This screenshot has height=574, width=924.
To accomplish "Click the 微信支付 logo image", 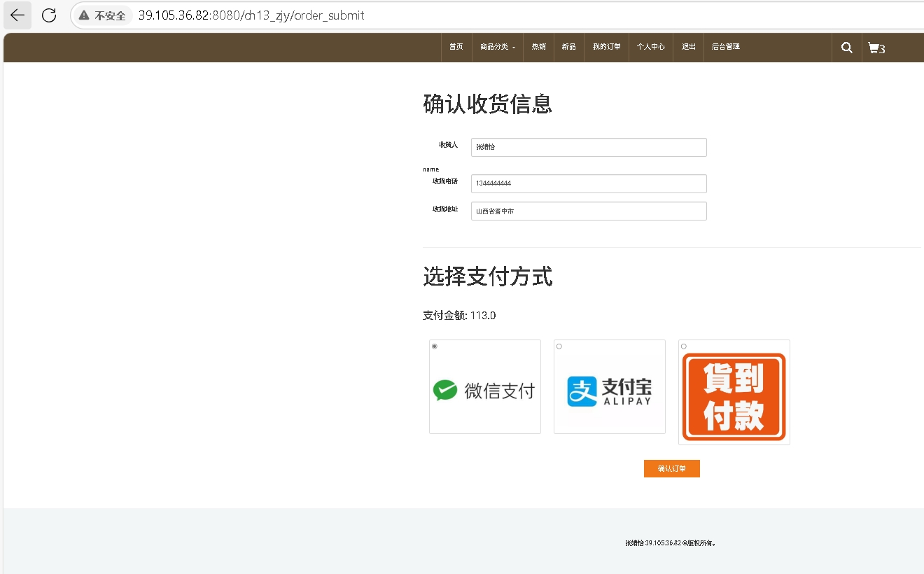I will (x=484, y=390).
